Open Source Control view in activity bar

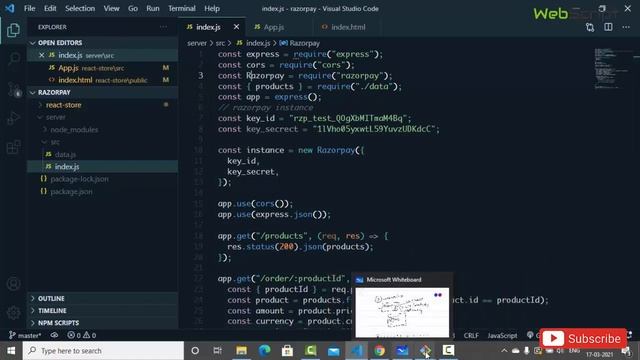click(x=13, y=89)
